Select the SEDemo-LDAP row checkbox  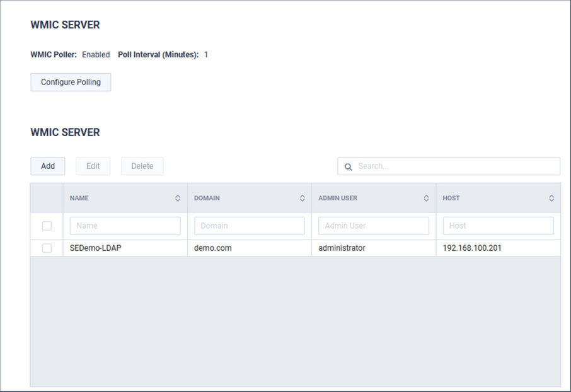[x=47, y=248]
